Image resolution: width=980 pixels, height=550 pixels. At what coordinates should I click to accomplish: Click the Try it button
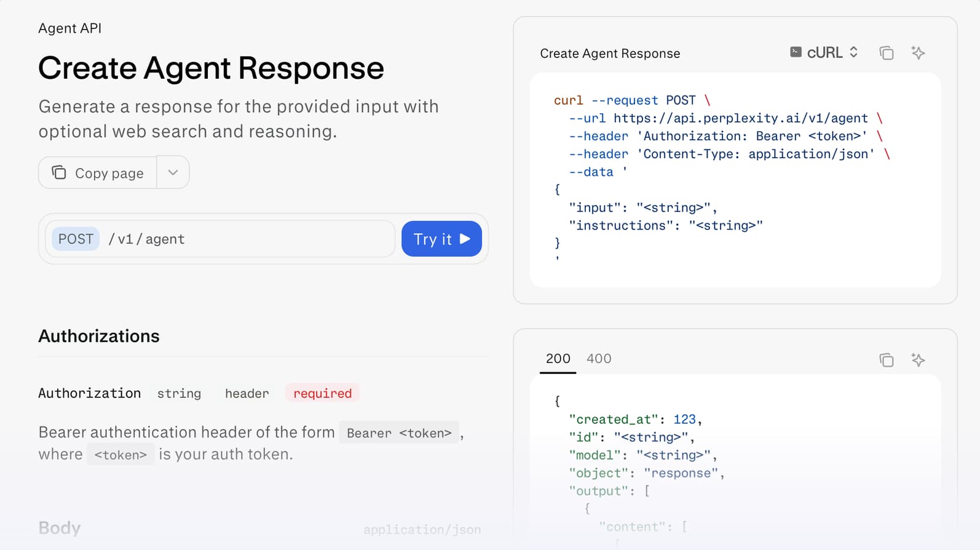441,239
